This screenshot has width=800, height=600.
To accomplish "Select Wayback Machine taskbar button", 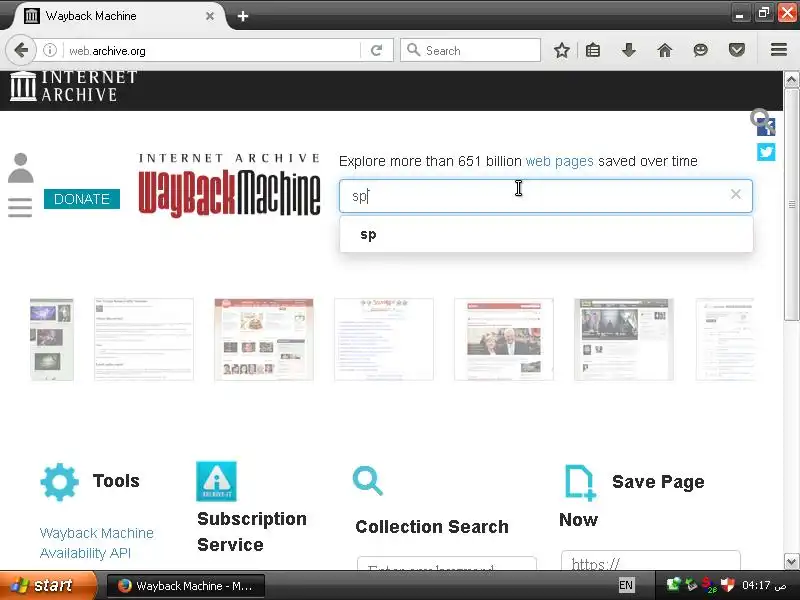I will 186,586.
